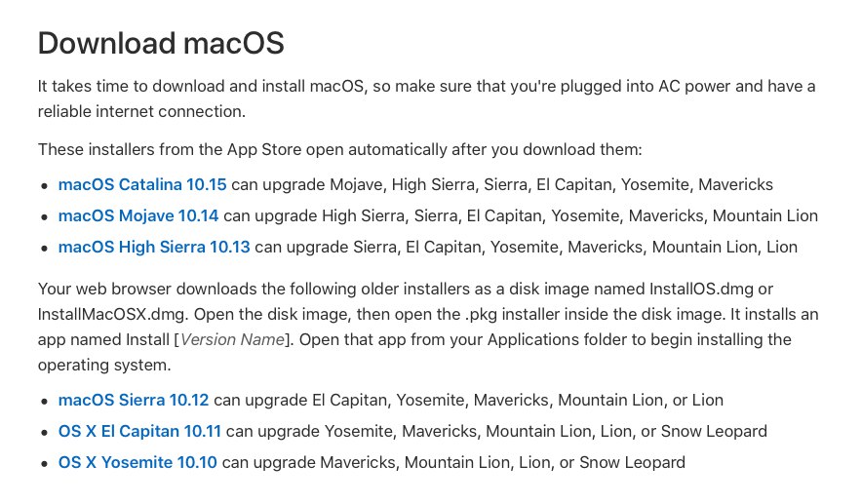Viewport: 862px width, 504px height.
Task: Open the OS X Yosemite 10.10 link
Action: pyautogui.click(x=137, y=463)
